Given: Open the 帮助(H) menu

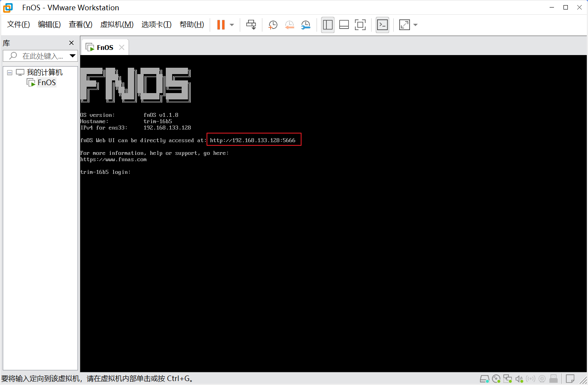Looking at the screenshot, I should pyautogui.click(x=192, y=25).
